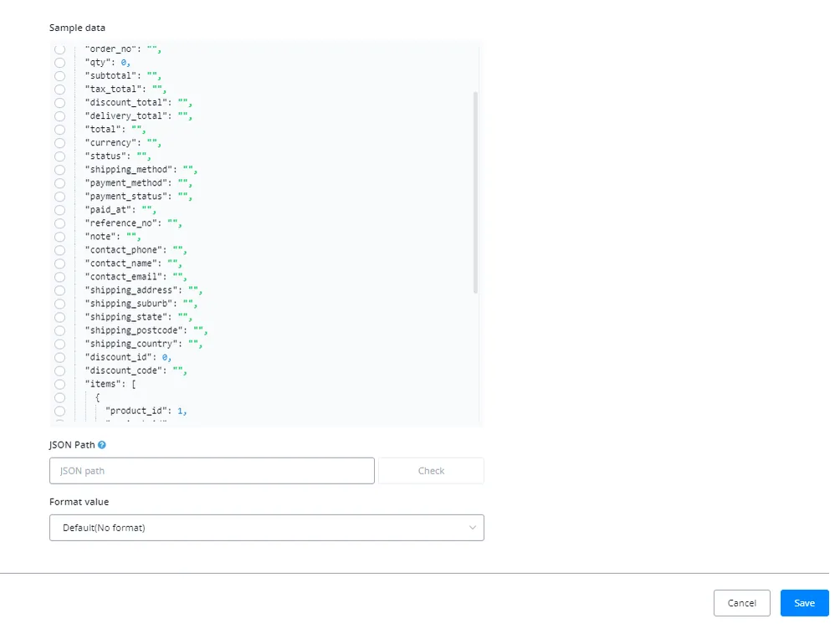Viewport: 840px width, 634px height.
Task: Select the radio button beside "currency"
Action: coord(59,143)
